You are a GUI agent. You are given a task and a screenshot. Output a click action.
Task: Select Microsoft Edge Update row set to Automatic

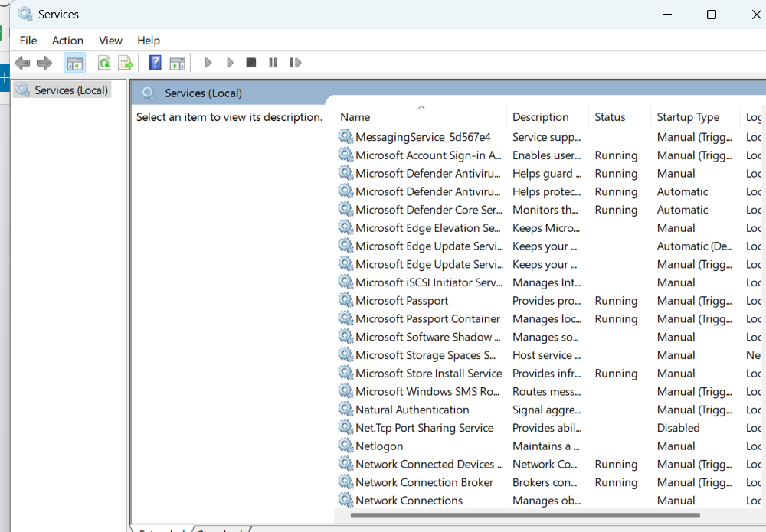click(x=430, y=246)
